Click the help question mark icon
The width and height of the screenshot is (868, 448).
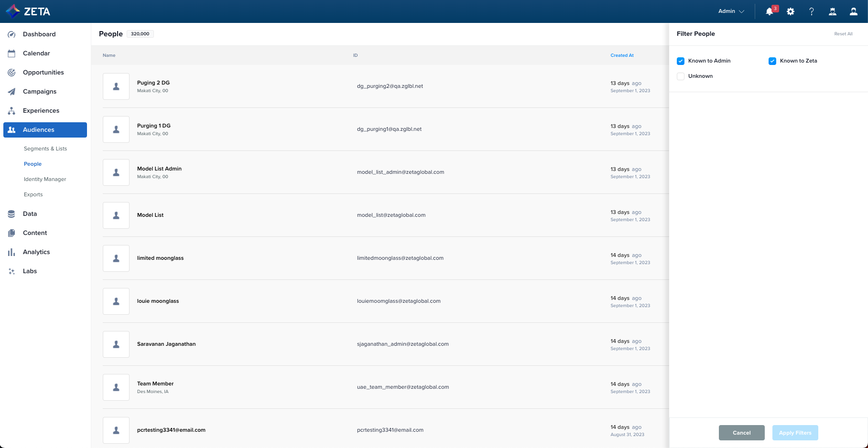(812, 11)
